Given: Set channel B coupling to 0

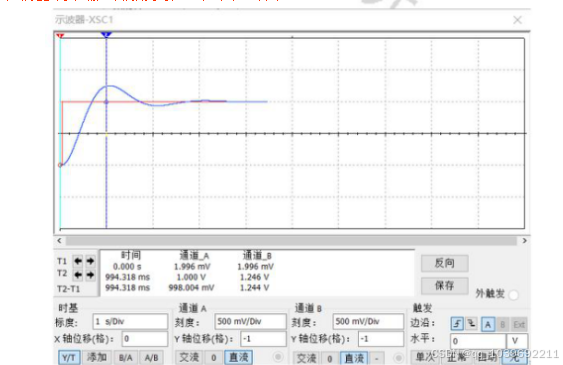Looking at the screenshot, I should (x=330, y=358).
